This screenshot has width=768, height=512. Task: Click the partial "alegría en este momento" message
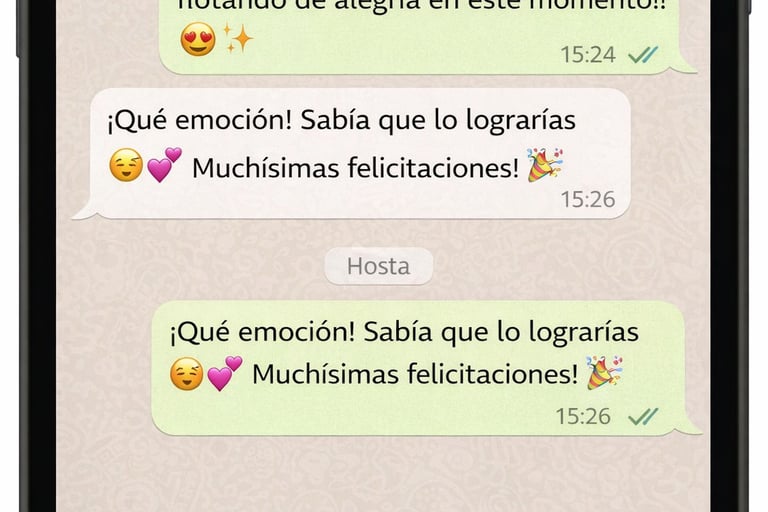click(421, 6)
